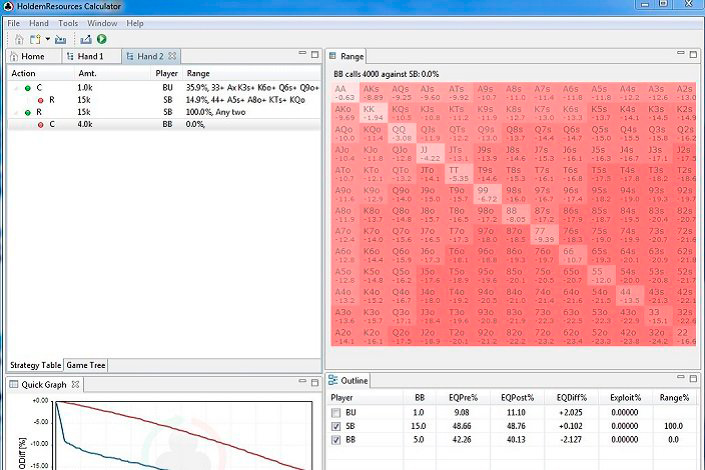Open the Tools menu
Viewport: 705px width, 470px height.
click(68, 22)
